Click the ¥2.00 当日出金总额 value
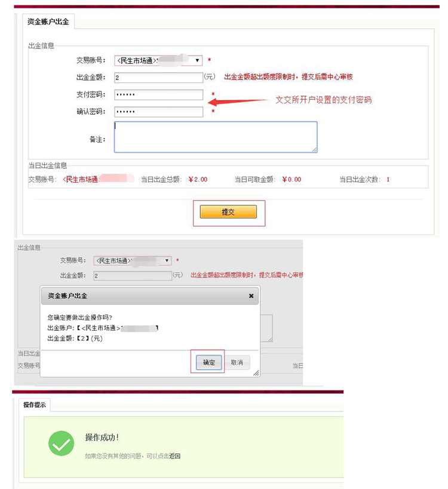The height and width of the screenshot is (489, 448). 198,180
